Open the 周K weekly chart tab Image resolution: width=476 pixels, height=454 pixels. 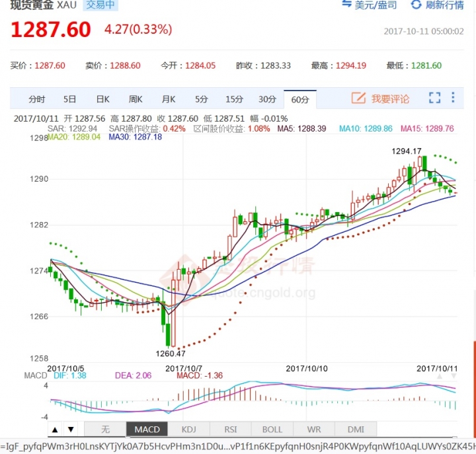[x=136, y=99]
